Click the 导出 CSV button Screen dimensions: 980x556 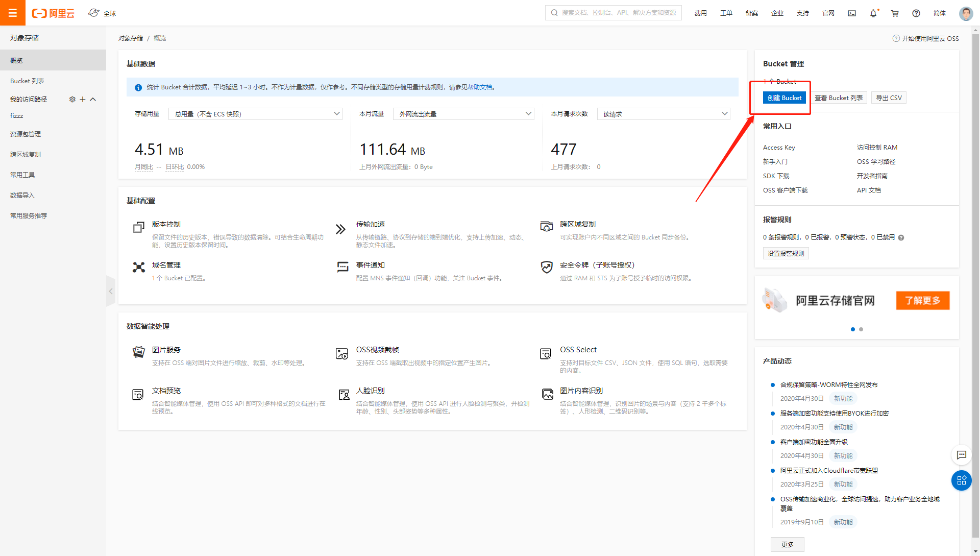pos(889,98)
